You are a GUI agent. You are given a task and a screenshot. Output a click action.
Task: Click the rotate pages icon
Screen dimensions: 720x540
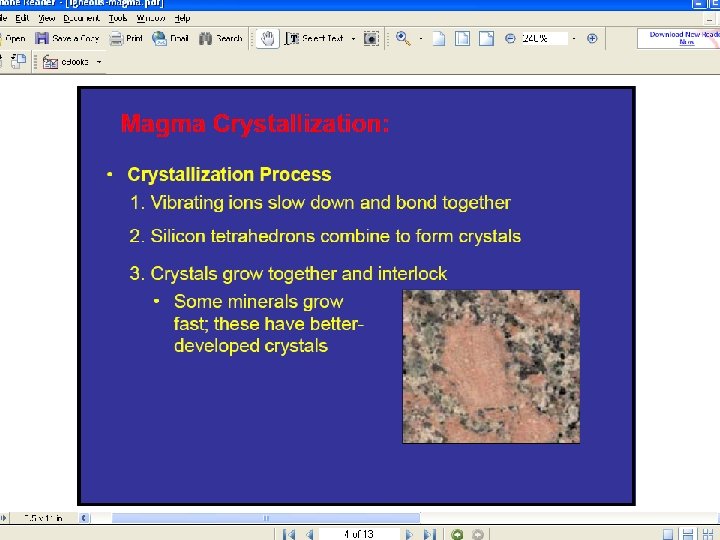click(18, 62)
